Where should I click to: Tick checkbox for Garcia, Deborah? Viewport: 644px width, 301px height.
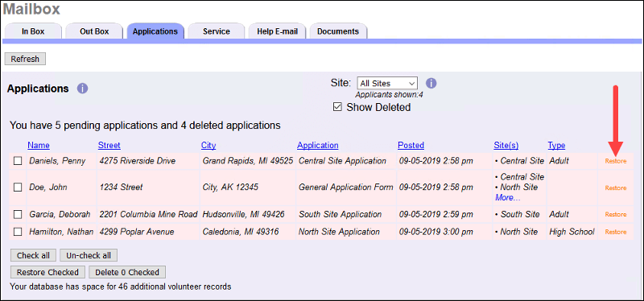coord(18,214)
